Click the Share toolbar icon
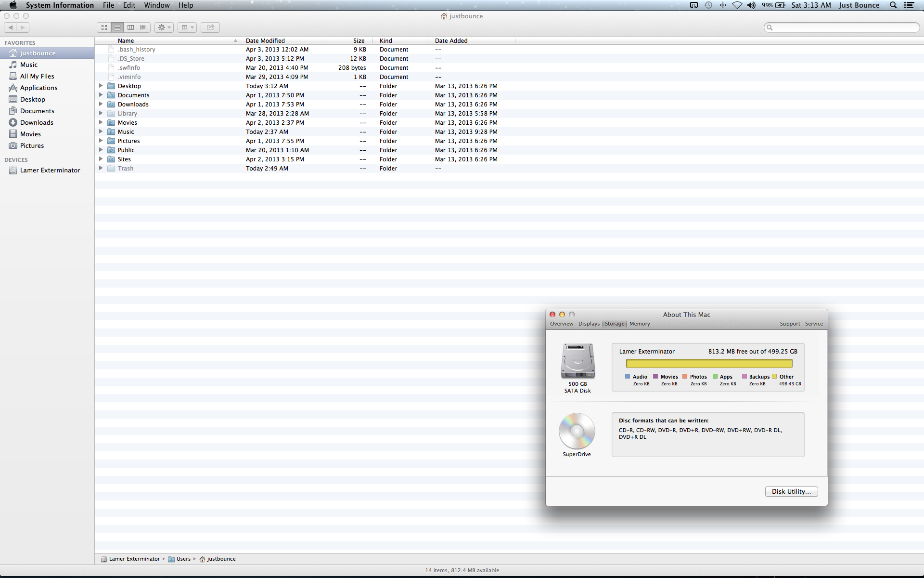This screenshot has width=924, height=578. (210, 27)
